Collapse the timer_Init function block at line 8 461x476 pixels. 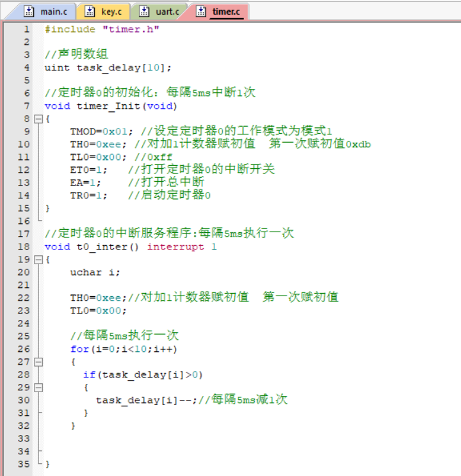click(38, 119)
